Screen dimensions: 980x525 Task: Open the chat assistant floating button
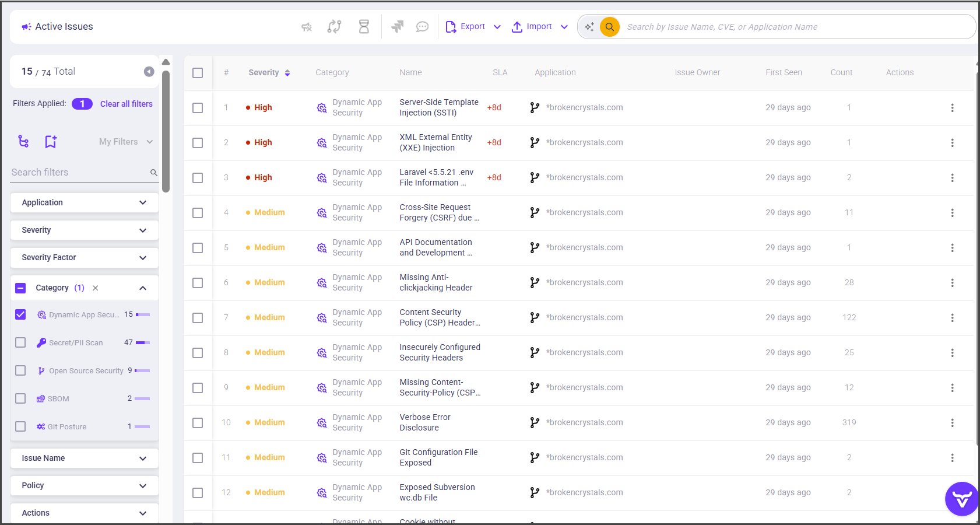(x=961, y=499)
